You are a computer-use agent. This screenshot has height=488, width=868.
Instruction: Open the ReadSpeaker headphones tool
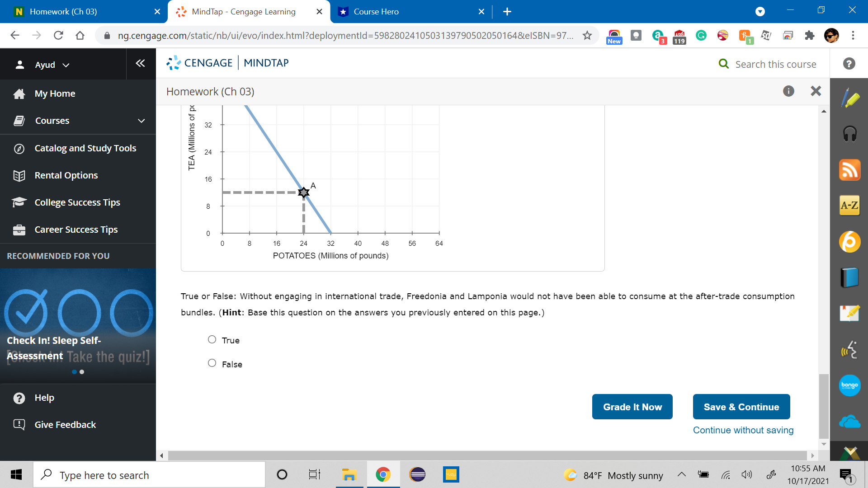point(850,134)
